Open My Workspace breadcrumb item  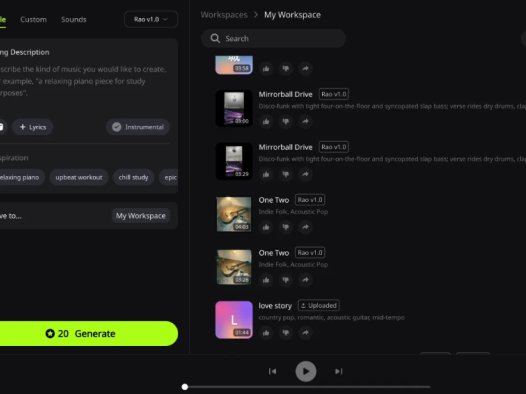[x=292, y=15]
